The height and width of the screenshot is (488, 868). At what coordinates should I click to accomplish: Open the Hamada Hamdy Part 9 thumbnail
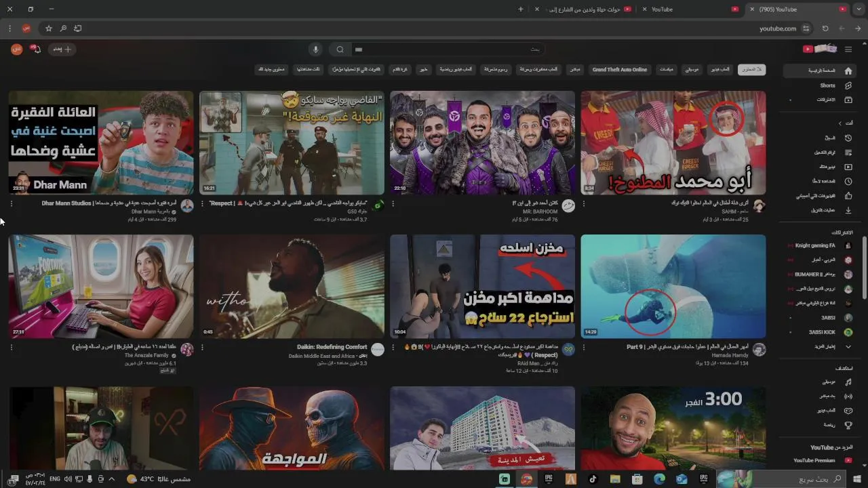click(673, 287)
